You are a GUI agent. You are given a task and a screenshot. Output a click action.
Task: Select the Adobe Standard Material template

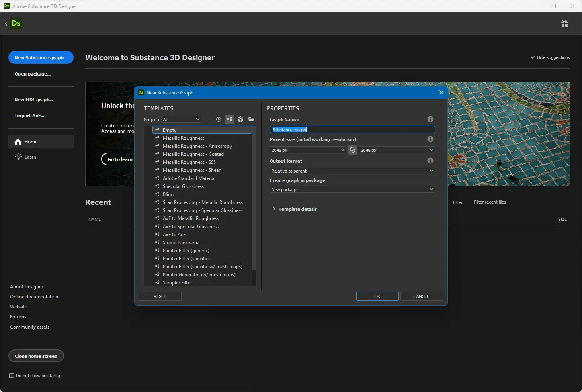[x=189, y=178]
